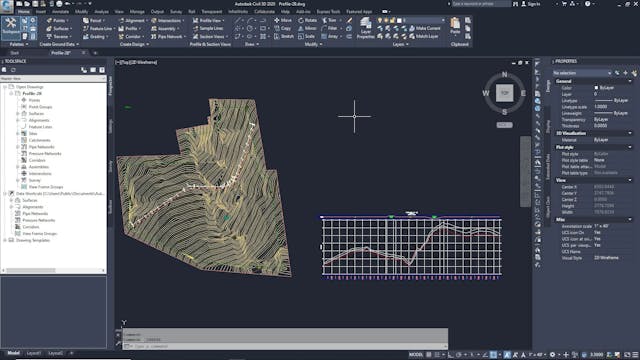The height and width of the screenshot is (360, 640).
Task: Select the Fillet tool in Modify
Action: 330,29
